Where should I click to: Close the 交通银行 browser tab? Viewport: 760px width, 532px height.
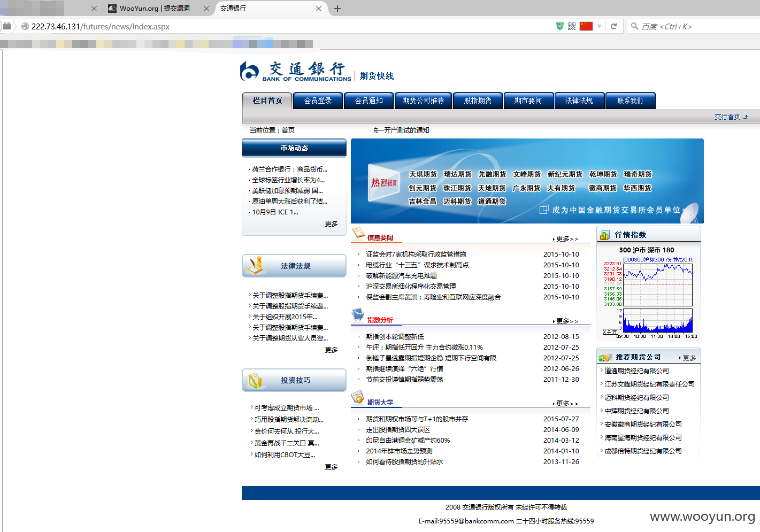click(x=319, y=9)
